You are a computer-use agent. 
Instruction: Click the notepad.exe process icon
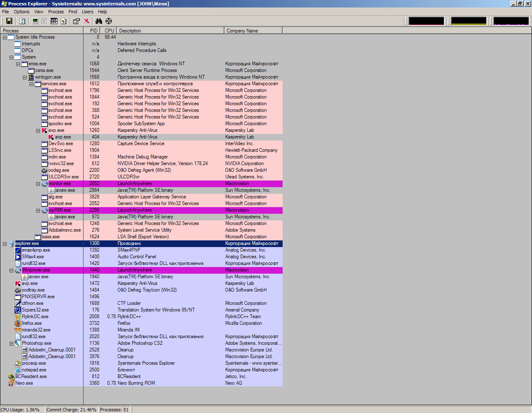point(18,370)
